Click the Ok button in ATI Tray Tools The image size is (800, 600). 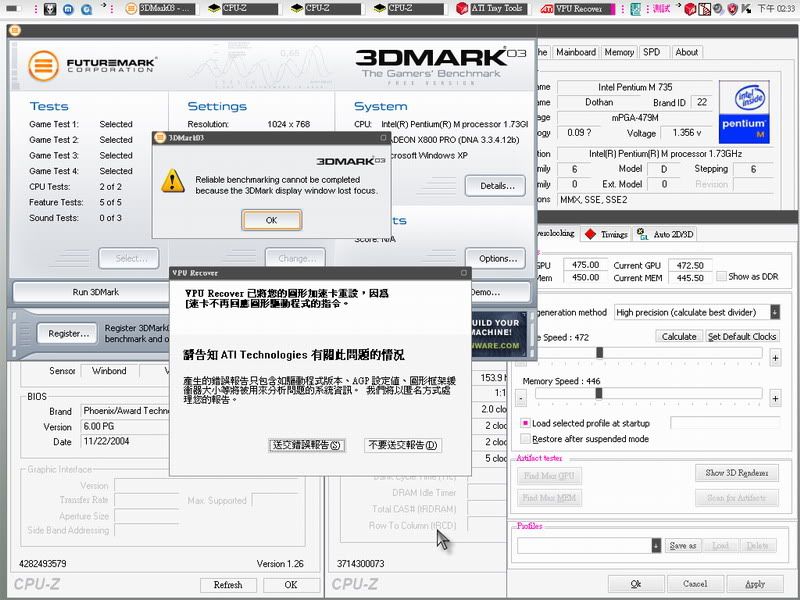[636, 584]
